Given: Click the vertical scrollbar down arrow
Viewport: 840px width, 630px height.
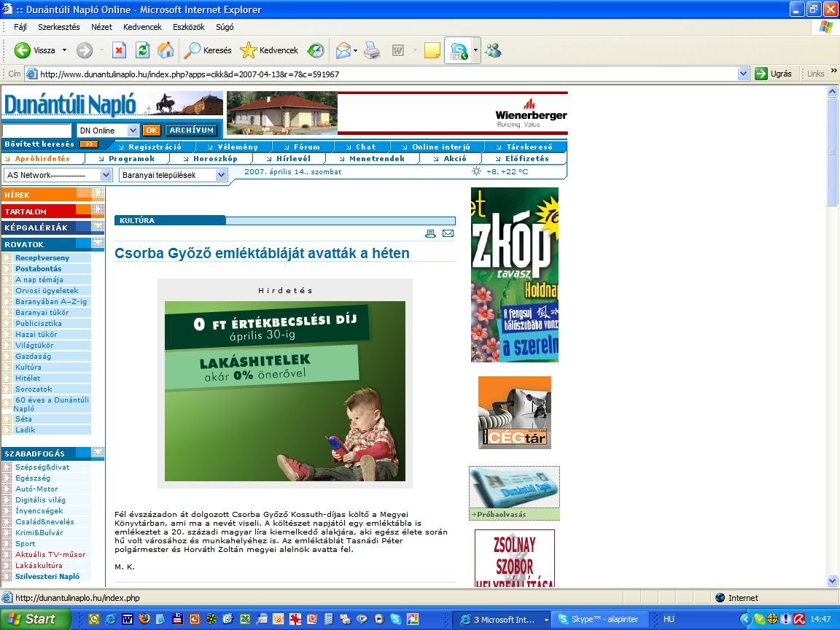Looking at the screenshot, I should [x=832, y=580].
